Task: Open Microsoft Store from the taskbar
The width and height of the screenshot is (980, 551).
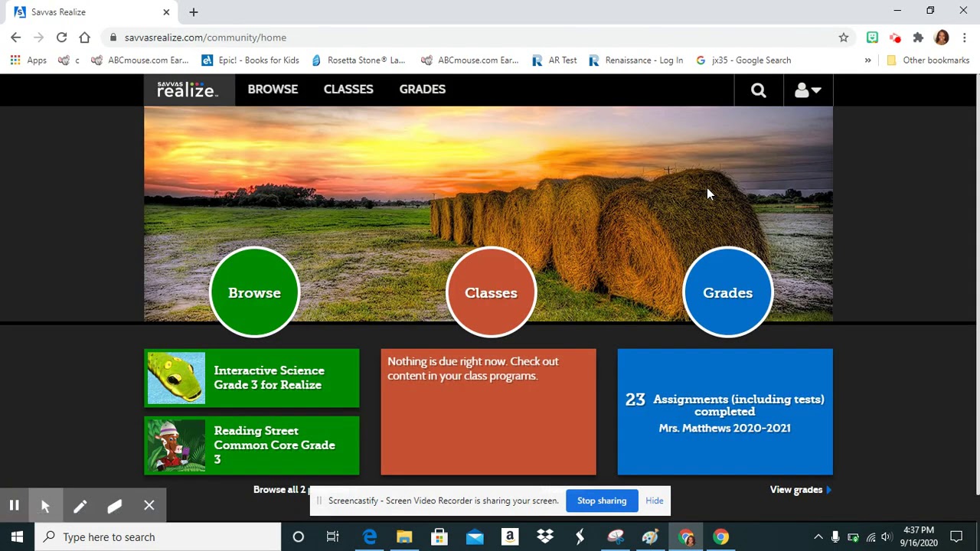Action: point(439,537)
